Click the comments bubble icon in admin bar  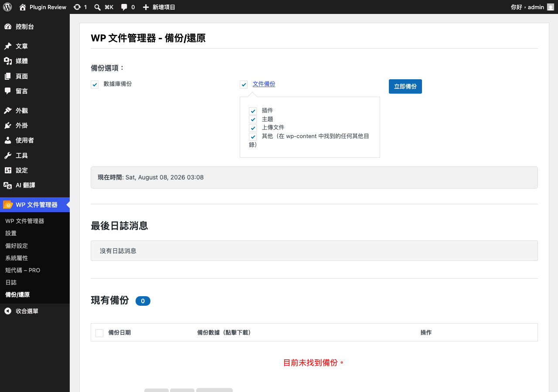coord(124,7)
